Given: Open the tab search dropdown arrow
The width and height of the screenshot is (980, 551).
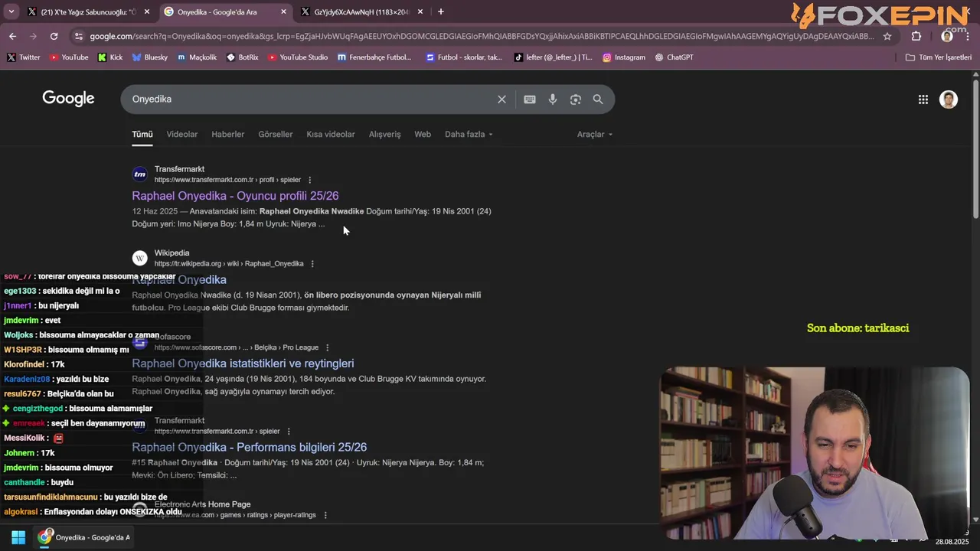Looking at the screenshot, I should (11, 11).
